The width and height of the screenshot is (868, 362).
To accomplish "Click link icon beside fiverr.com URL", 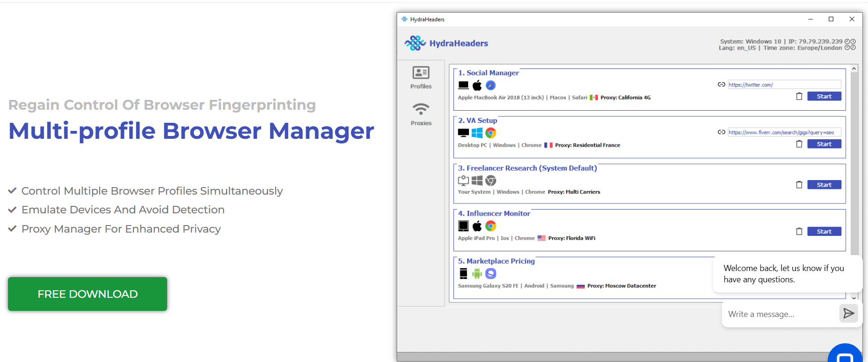I will 722,132.
